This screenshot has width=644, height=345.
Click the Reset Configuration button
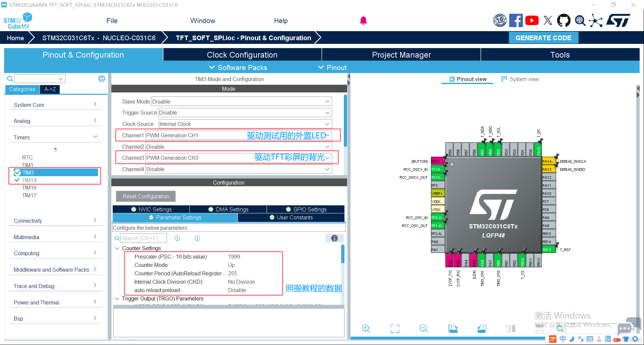(146, 196)
